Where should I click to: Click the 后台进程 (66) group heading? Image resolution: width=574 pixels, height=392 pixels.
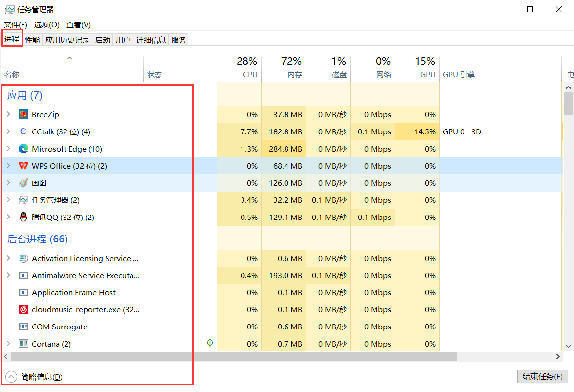(37, 240)
